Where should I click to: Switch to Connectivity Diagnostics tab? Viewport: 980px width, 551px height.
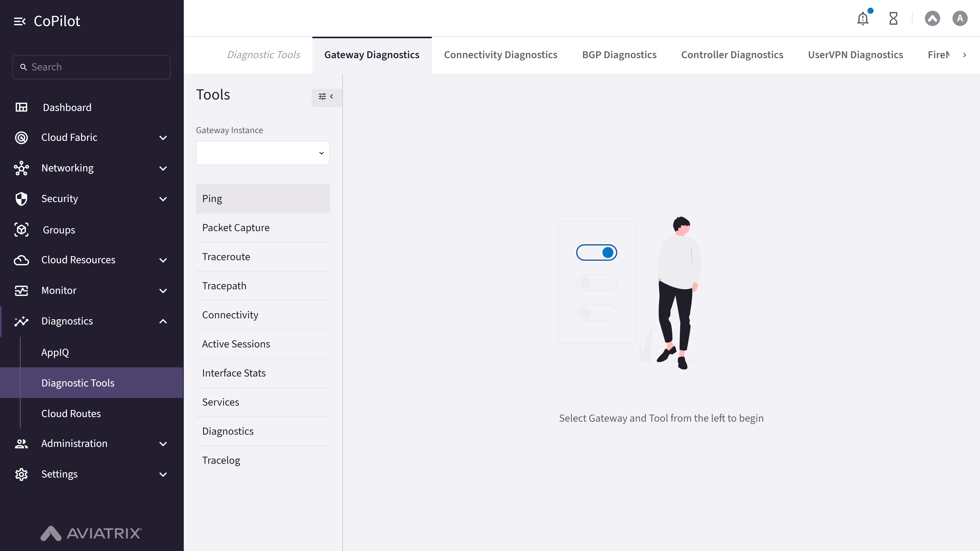coord(501,55)
